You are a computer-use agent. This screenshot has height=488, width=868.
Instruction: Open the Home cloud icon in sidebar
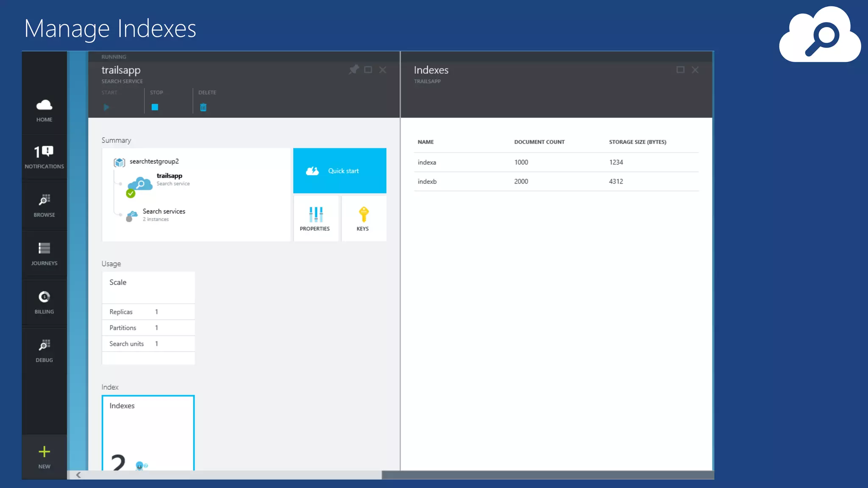pyautogui.click(x=44, y=105)
